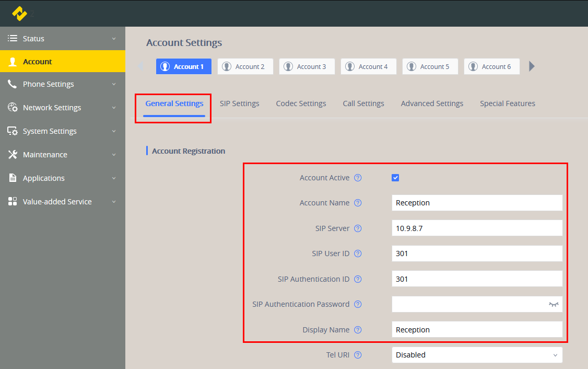
Task: Click the help icon next to SIP Server
Action: (x=358, y=228)
